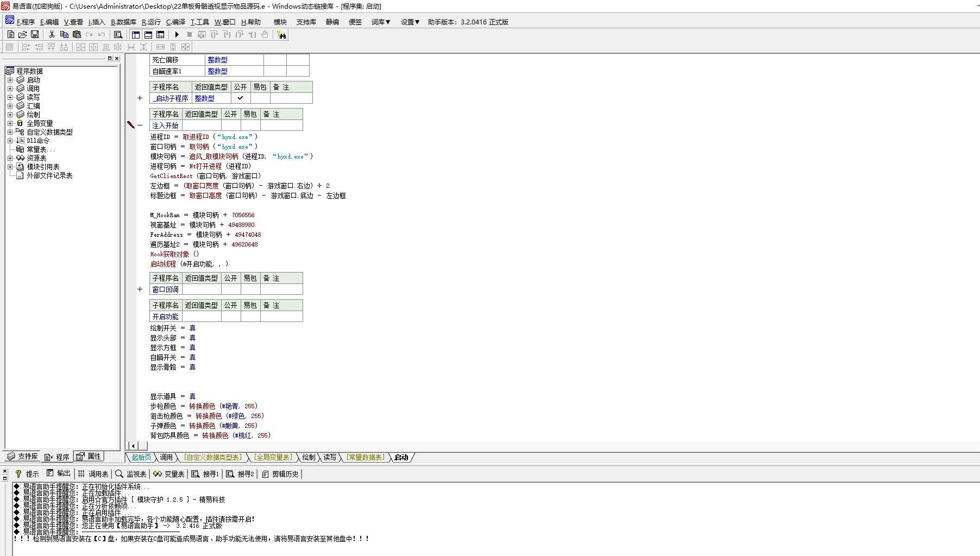980x556 pixels.
Task: Toggle the 易包 cell for 开启功能 subroutine
Action: [250, 317]
